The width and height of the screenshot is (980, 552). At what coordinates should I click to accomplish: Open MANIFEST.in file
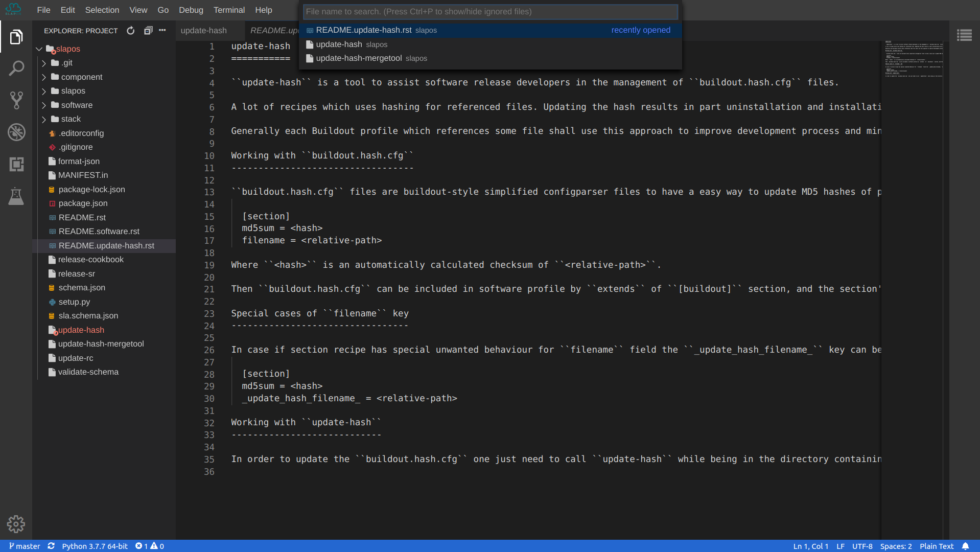tap(104, 175)
